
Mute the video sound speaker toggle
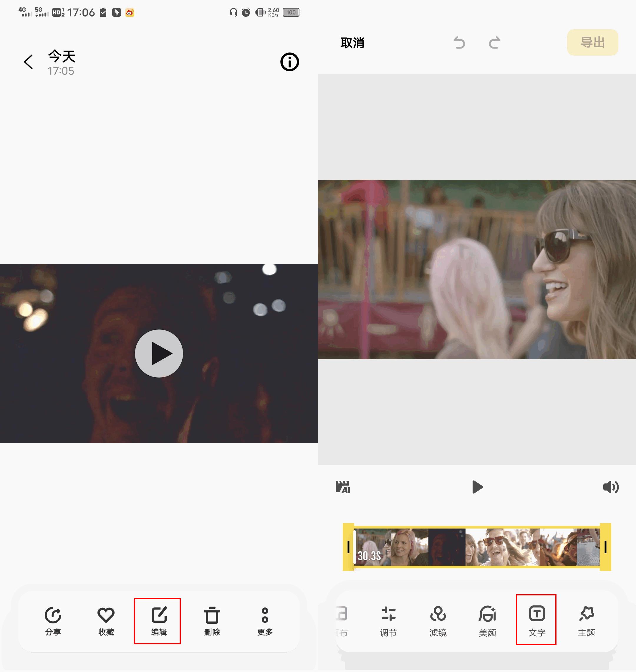[611, 487]
